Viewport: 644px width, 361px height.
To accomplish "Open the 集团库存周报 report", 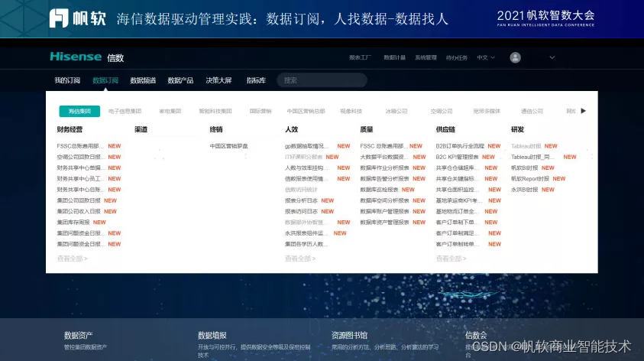I will click(73, 222).
